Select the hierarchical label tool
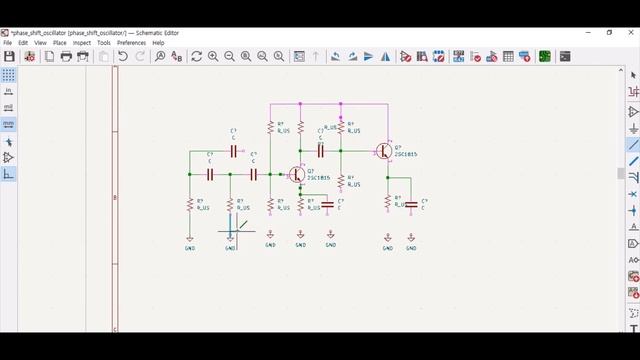This screenshot has height=360, width=640. (x=633, y=260)
